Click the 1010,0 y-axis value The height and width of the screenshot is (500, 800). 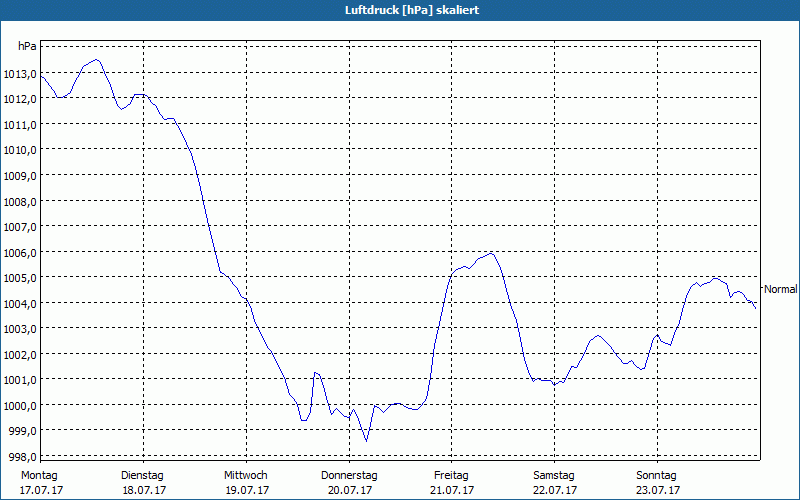point(20,151)
